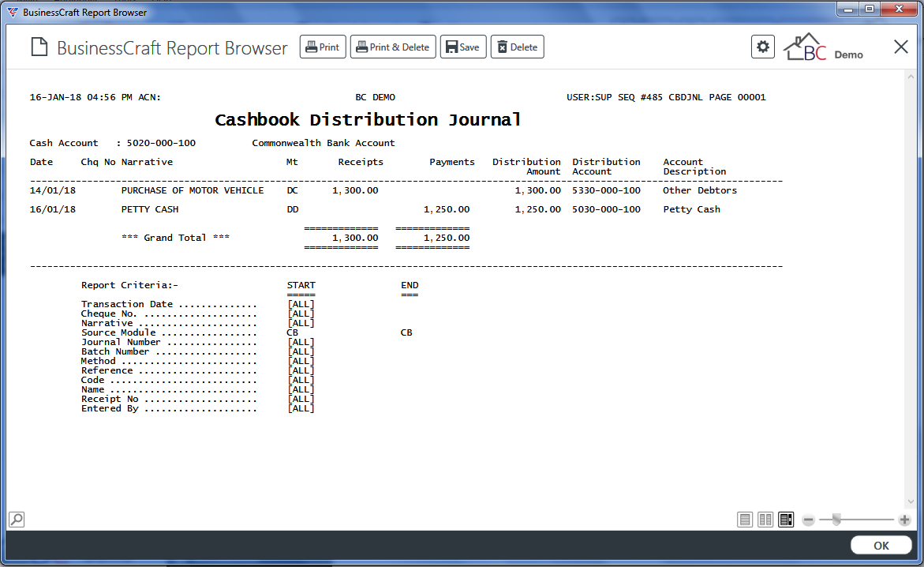Close report browser with X icon
The height and width of the screenshot is (567, 924).
coord(901,47)
